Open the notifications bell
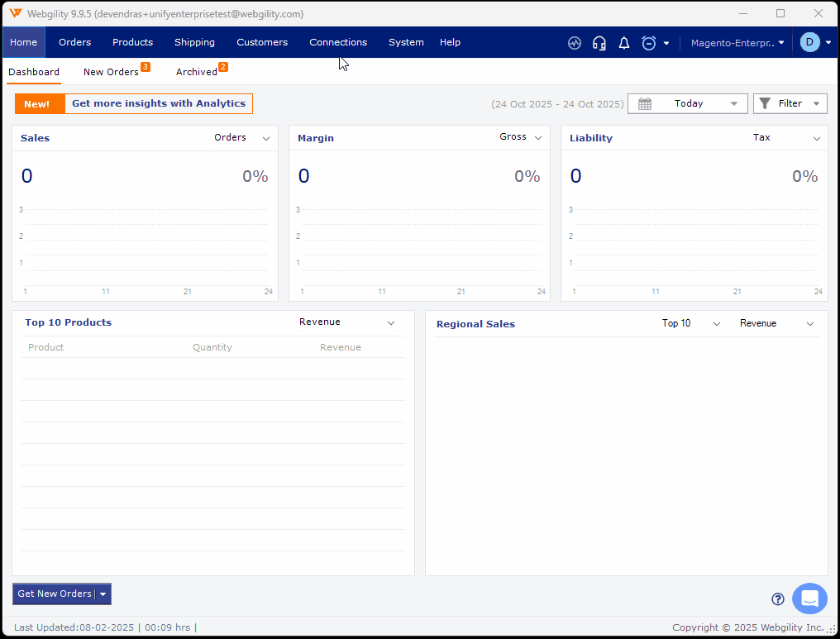The width and height of the screenshot is (840, 639). 624,43
